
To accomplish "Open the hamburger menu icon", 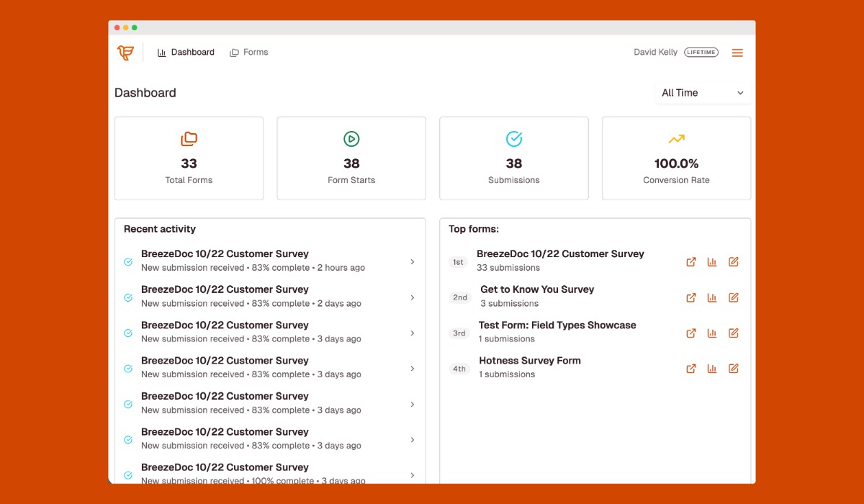I will tap(737, 53).
